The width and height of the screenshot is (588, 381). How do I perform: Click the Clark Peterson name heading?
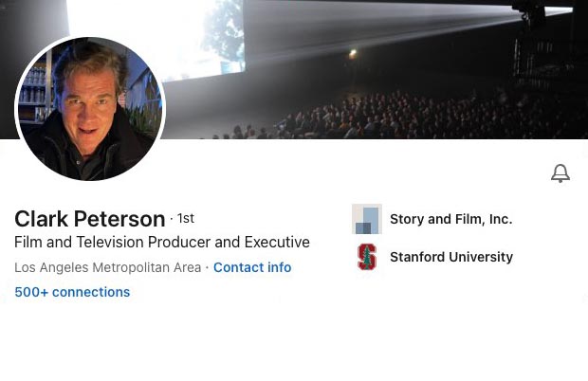click(x=89, y=219)
